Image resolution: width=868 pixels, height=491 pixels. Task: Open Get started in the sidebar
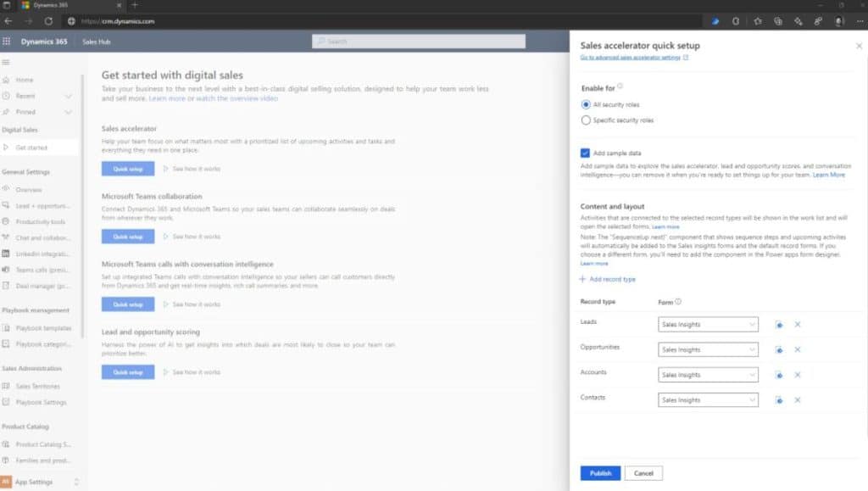[40, 148]
